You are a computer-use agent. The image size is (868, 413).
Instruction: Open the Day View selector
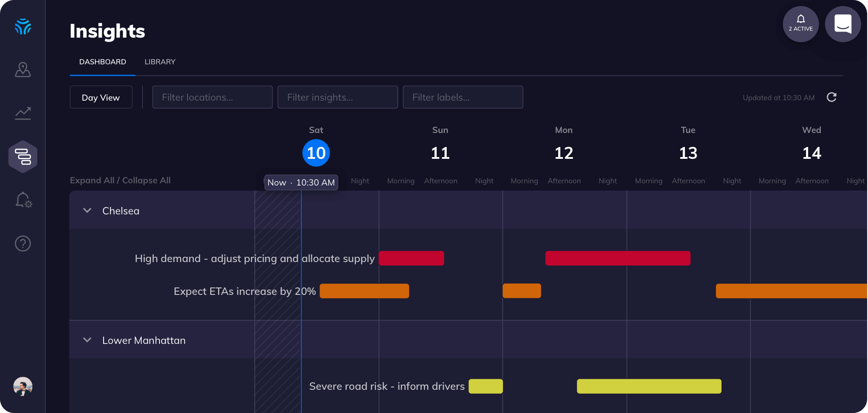tap(101, 97)
